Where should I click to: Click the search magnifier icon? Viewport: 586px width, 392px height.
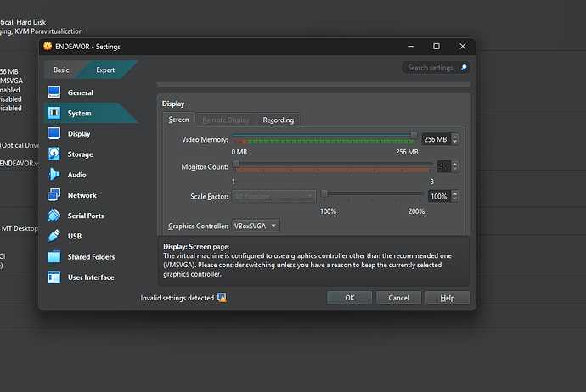pos(464,68)
